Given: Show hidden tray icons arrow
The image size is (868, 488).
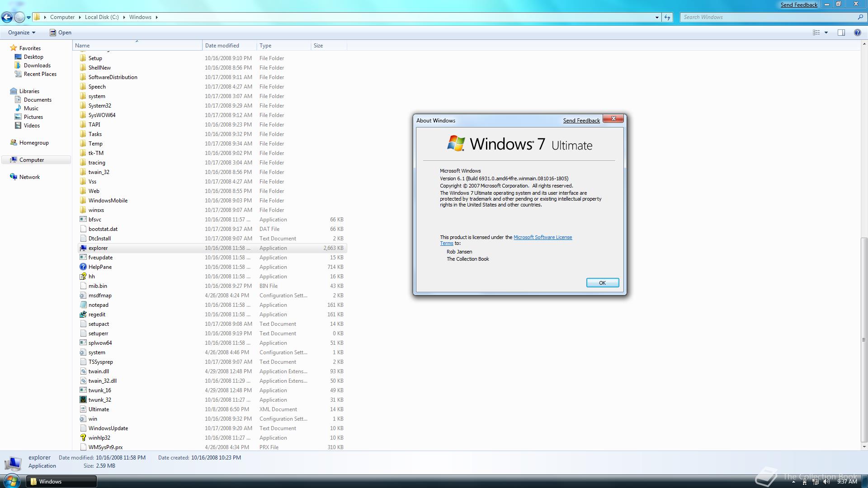Looking at the screenshot, I should point(793,482).
